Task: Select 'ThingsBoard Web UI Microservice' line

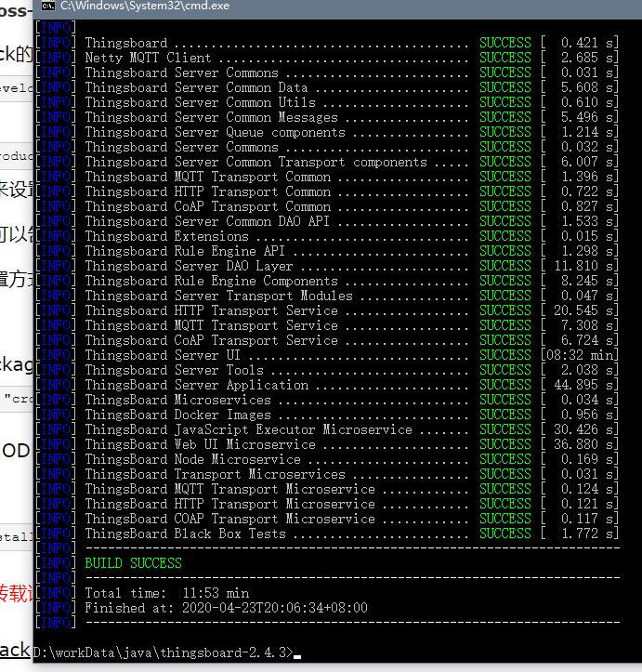Action: pyautogui.click(x=327, y=444)
